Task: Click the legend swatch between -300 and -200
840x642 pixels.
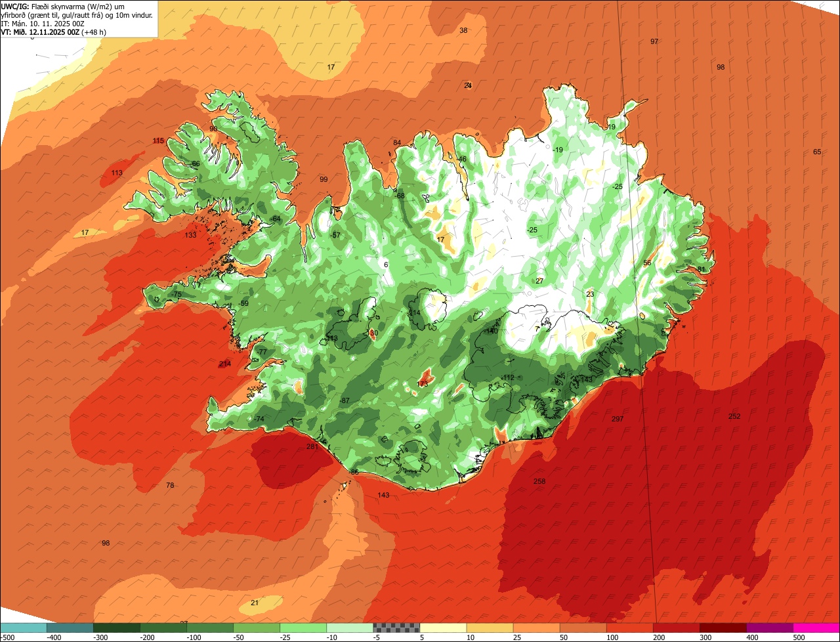Action: click(x=117, y=628)
